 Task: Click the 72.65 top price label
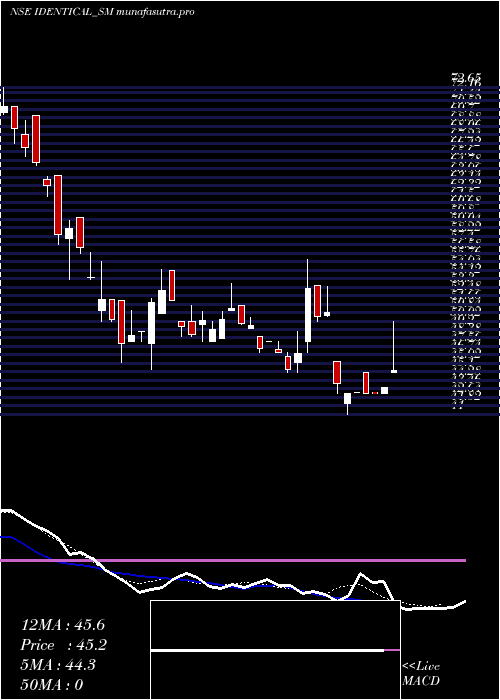467,78
